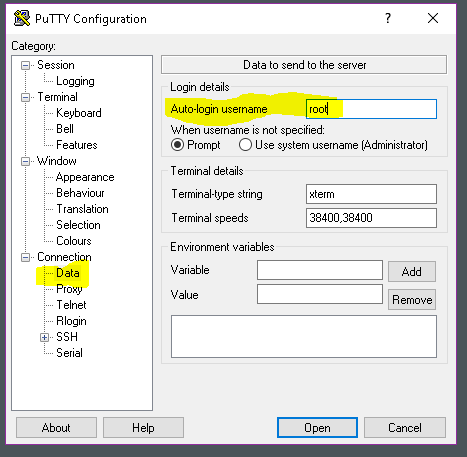The image size is (467, 457).
Task: Collapse the Terminal tree node
Action: 25,97
